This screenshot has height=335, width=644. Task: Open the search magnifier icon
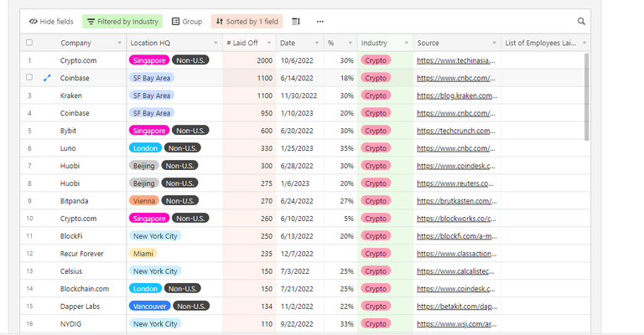click(x=581, y=21)
